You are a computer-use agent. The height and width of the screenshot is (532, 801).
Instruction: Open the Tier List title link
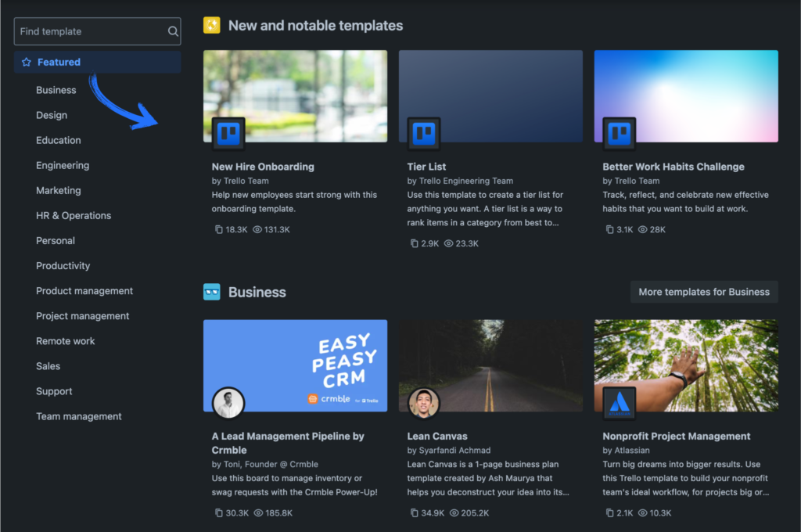(426, 166)
